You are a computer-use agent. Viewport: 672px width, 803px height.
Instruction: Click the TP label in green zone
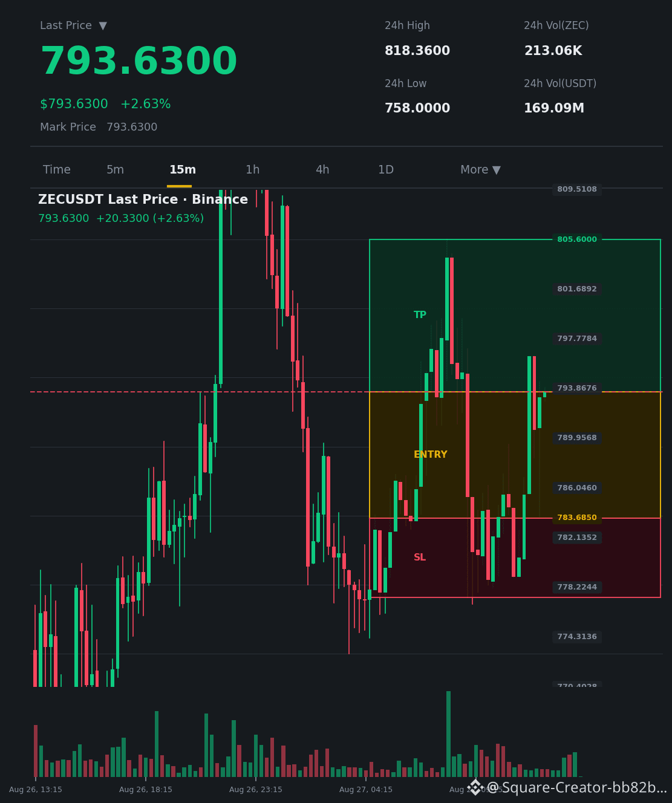click(420, 315)
